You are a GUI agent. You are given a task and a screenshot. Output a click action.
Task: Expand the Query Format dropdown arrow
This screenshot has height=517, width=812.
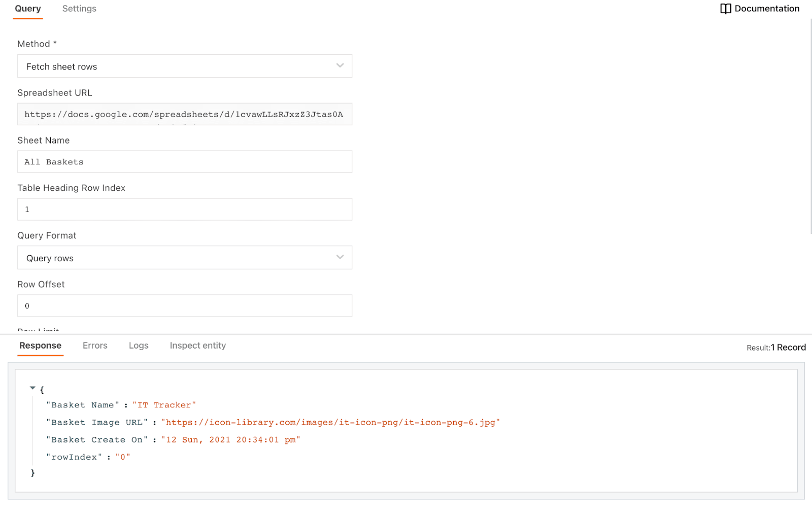[340, 257]
